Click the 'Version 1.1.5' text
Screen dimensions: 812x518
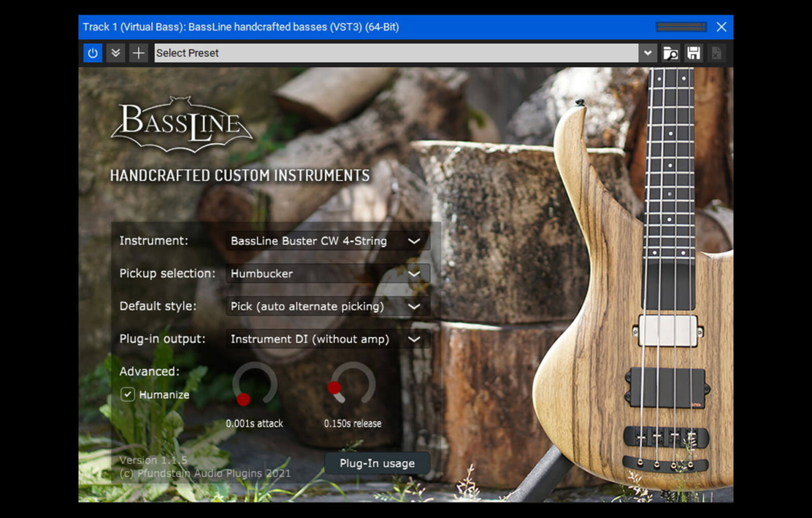(x=154, y=461)
